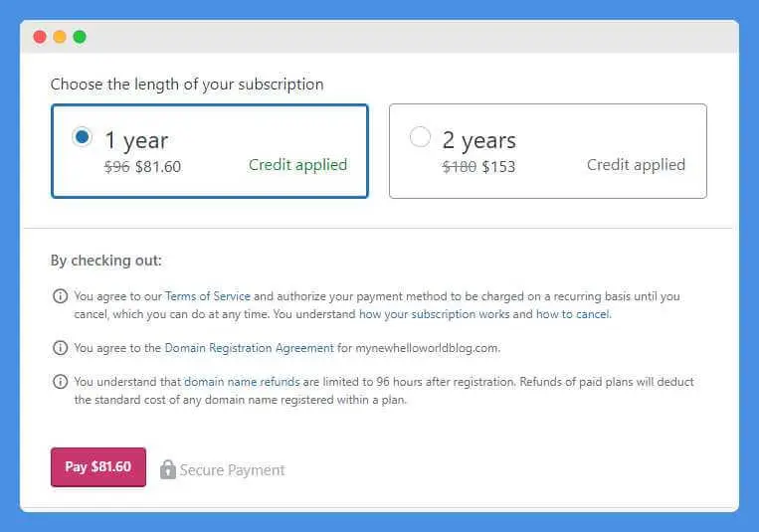
Task: Click the '1 year' plan title text
Action: pos(136,140)
